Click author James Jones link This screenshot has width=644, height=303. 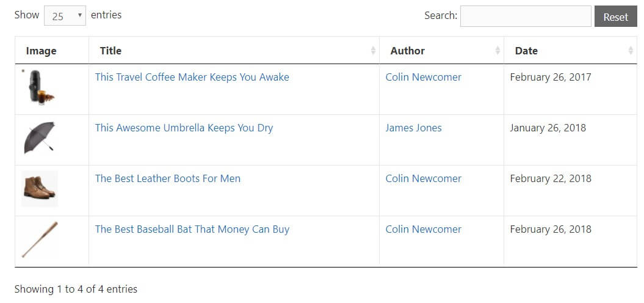(413, 128)
